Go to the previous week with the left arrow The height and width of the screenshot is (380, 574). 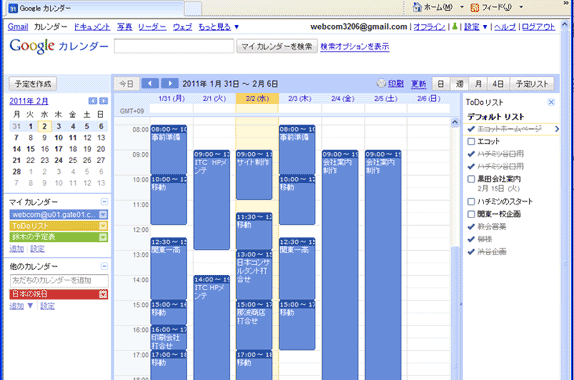(150, 83)
